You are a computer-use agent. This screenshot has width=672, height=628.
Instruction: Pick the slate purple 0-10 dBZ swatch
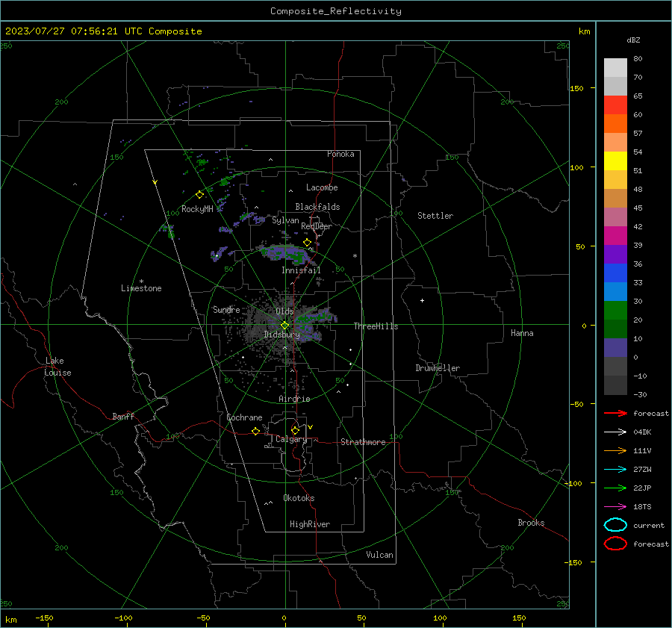[615, 347]
